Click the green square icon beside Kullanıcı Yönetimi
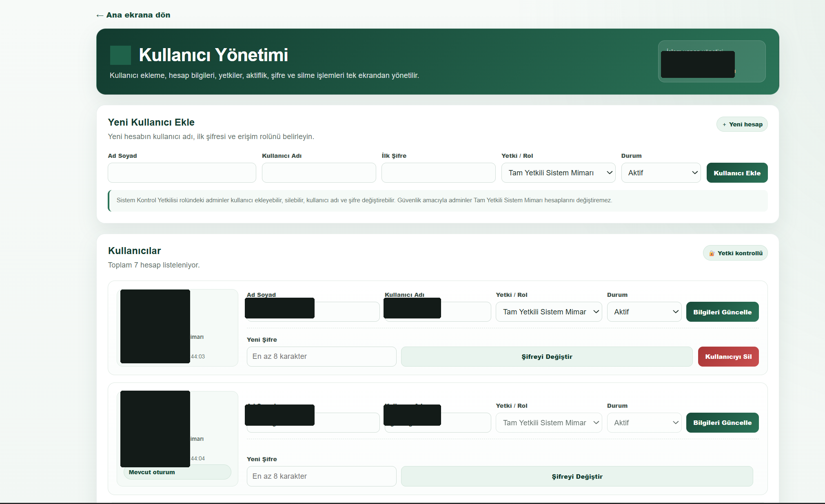 tap(120, 55)
